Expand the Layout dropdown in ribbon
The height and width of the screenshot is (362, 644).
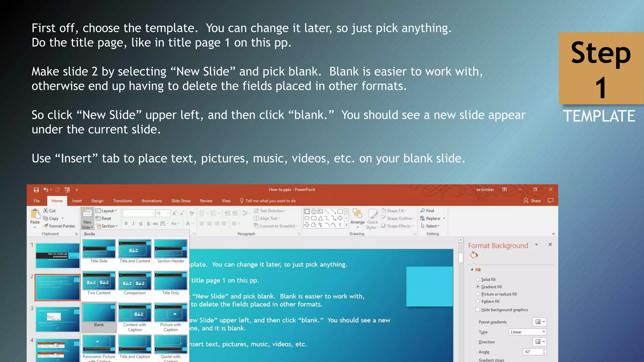[106, 211]
